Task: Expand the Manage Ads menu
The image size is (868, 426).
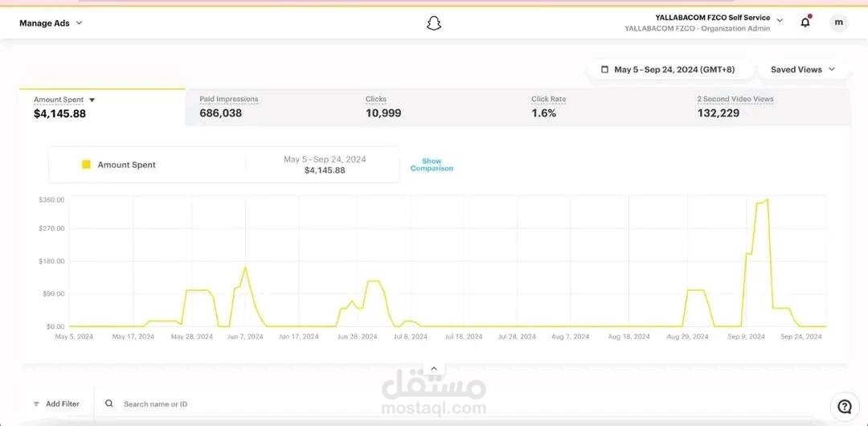Action: click(51, 23)
